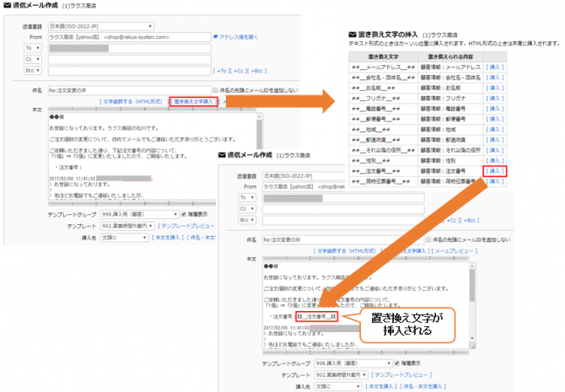The height and width of the screenshot is (392, 565).
Task: Click 挿入 link for お名前 row
Action: 495,88
